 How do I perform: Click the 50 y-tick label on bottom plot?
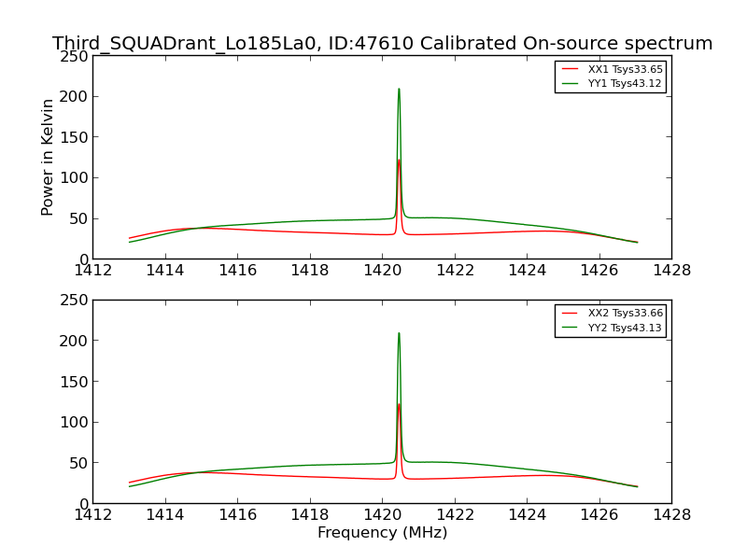(78, 463)
